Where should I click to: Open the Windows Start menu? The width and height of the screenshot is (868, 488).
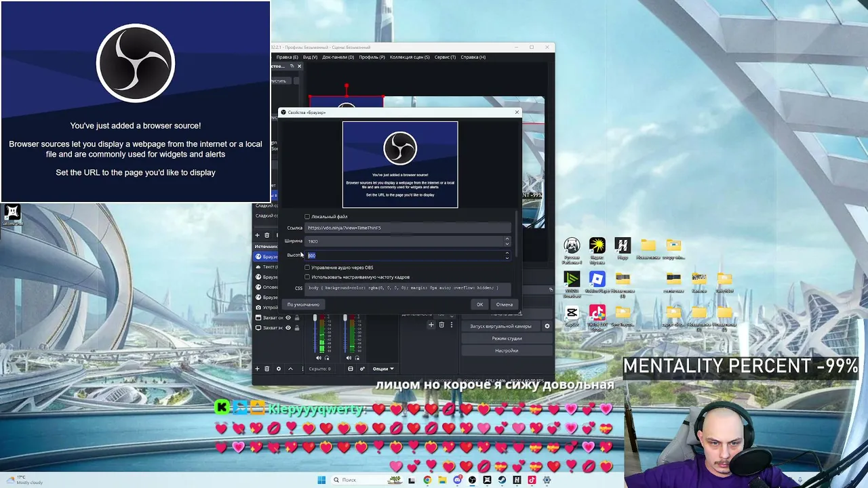tap(321, 480)
